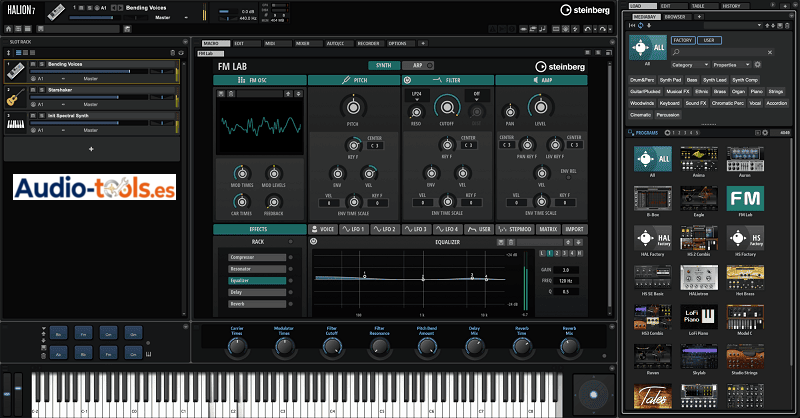Screen dimensions: 800x418
Task: Toggle the Resonator effect on/off dot
Action: point(291,269)
